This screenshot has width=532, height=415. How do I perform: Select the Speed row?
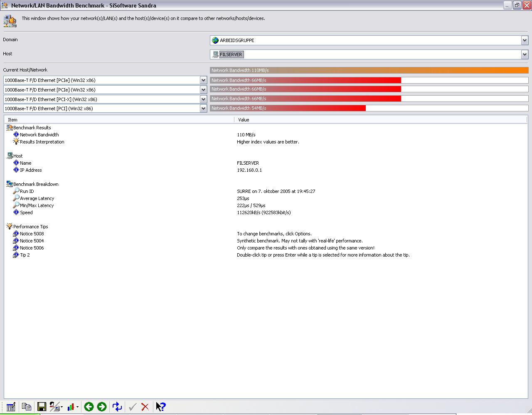click(266, 212)
